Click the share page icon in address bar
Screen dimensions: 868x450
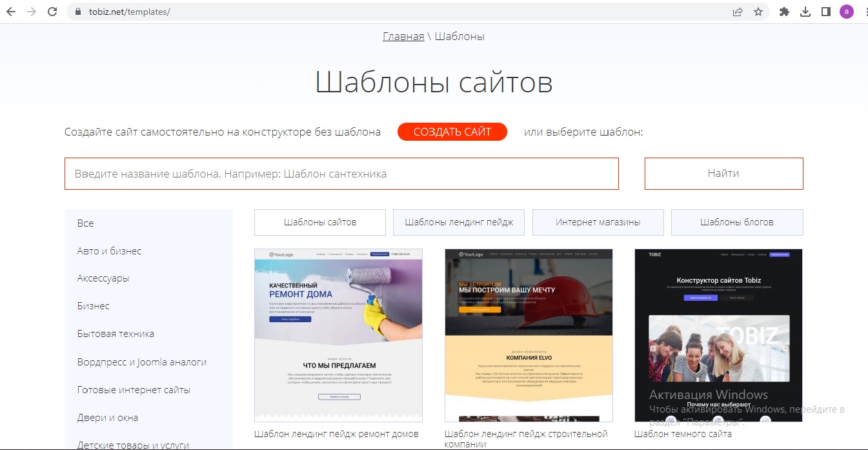pyautogui.click(x=737, y=12)
